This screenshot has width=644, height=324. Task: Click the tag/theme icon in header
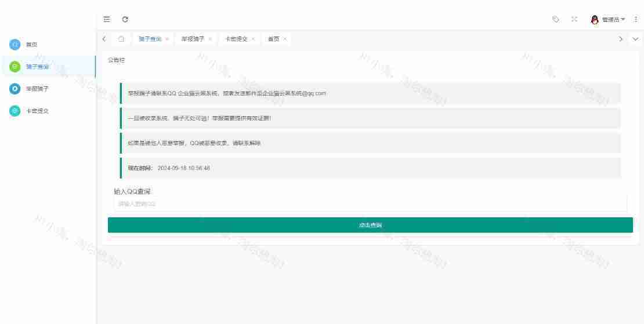tap(556, 19)
